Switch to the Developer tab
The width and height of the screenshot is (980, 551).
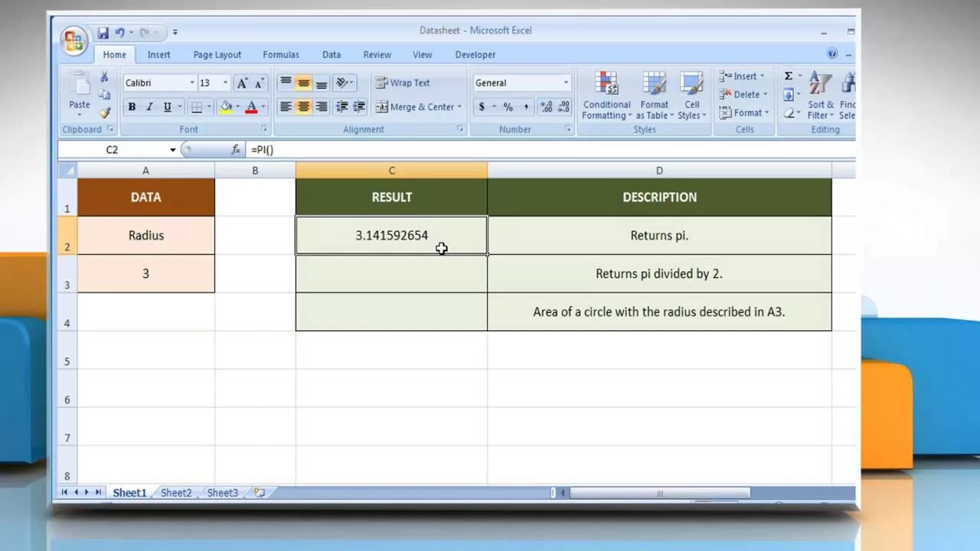click(x=475, y=54)
